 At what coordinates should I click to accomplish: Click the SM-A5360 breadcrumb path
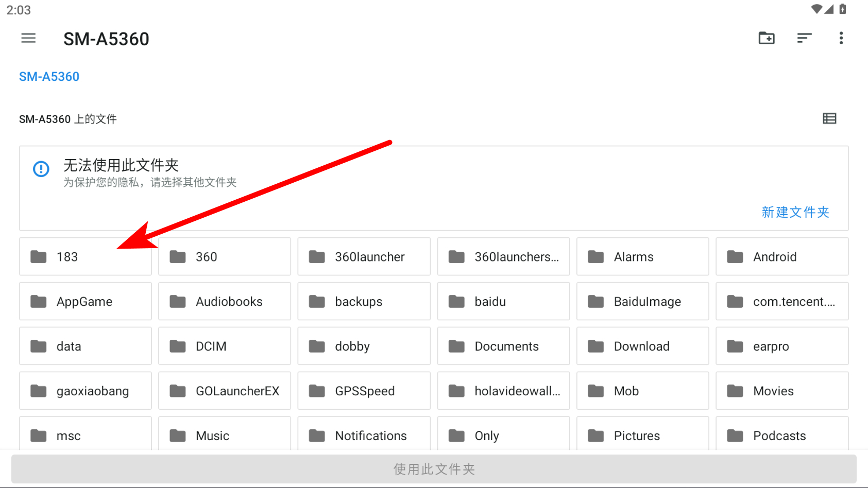(x=49, y=77)
